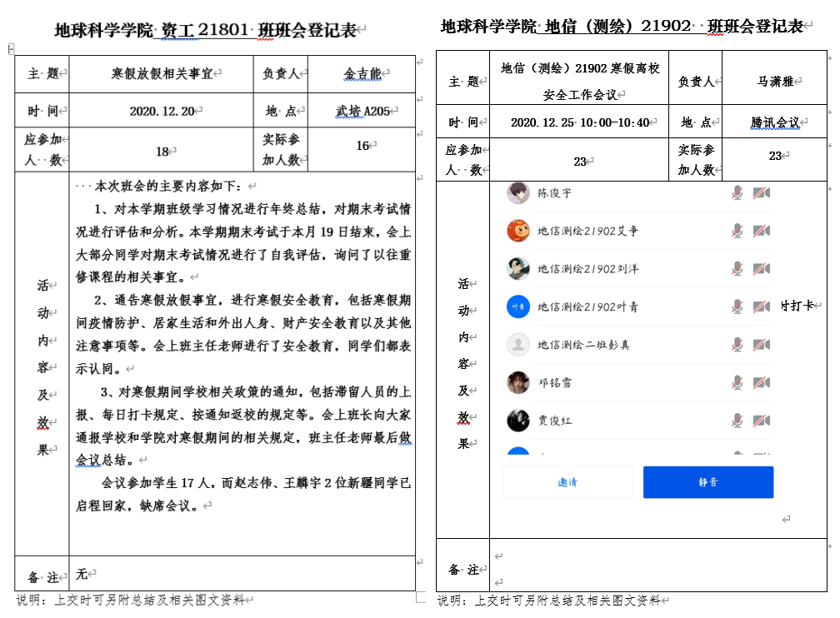The width and height of the screenshot is (840, 618).
Task: Toggle camera for 邓铭雪
Action: click(761, 382)
